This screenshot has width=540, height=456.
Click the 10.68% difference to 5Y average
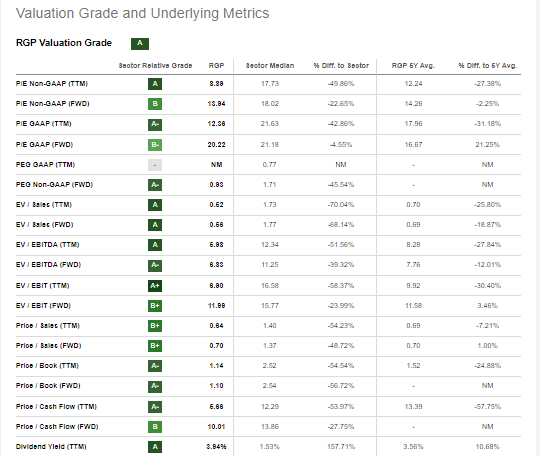click(x=488, y=447)
